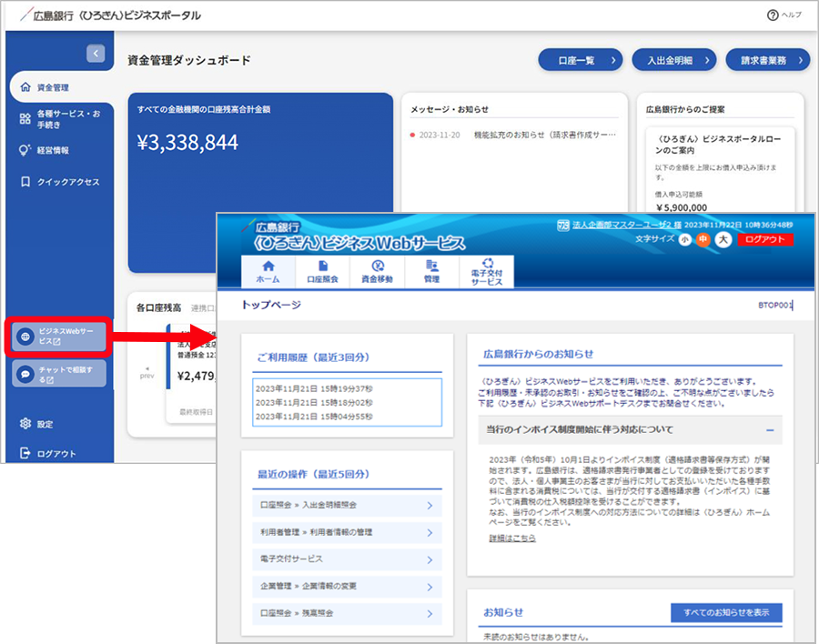The width and height of the screenshot is (819, 644).
Task: Collapse 当行のインボイス制度開始に伴う対応について section
Action: (770, 430)
